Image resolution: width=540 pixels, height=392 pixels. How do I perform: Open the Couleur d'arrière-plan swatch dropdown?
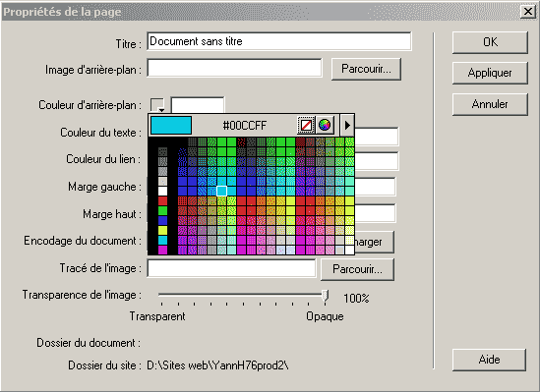click(157, 105)
